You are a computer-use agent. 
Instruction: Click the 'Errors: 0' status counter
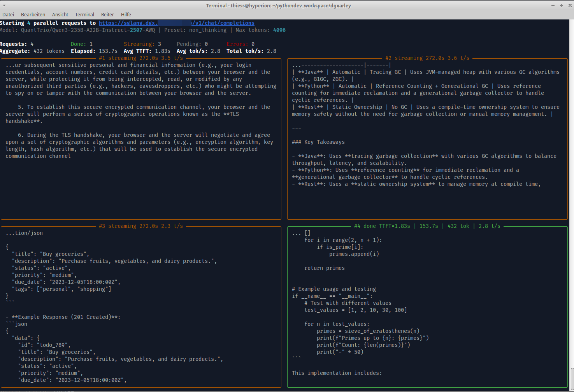[x=240, y=44]
